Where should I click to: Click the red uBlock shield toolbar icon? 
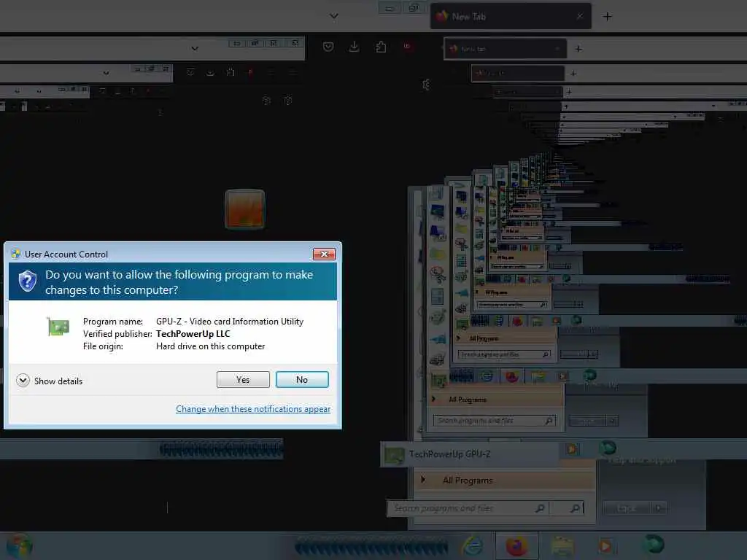tap(407, 47)
